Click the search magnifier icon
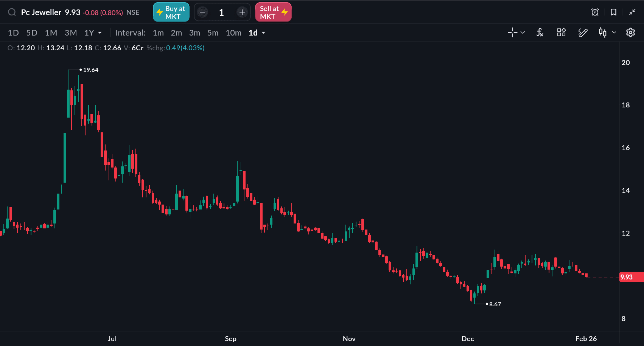The image size is (644, 346). 12,12
